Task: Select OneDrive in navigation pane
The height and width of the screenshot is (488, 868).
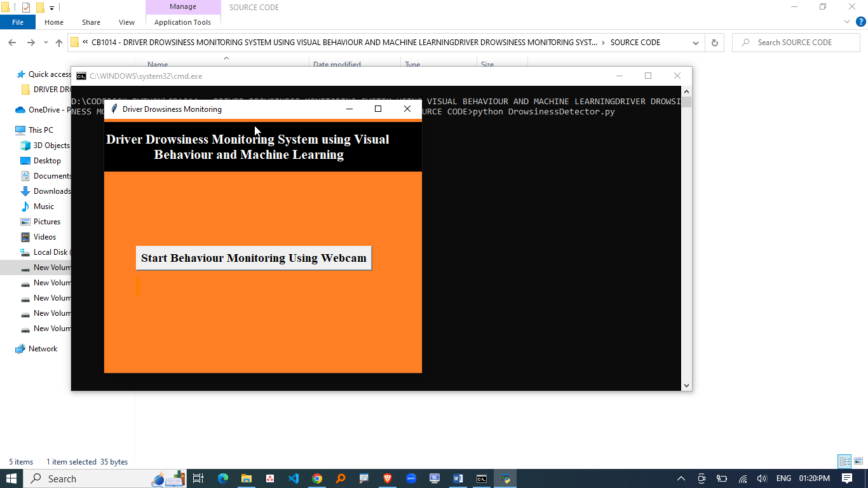Action: (43, 110)
